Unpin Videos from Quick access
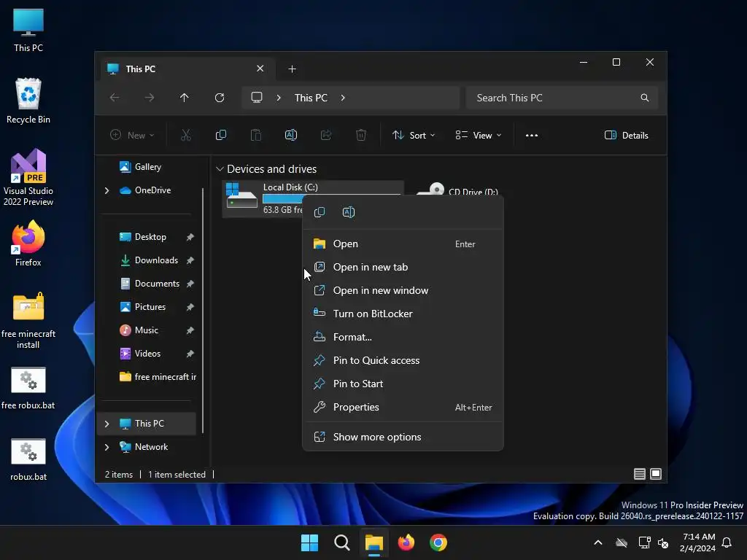The image size is (747, 560). [x=190, y=354]
